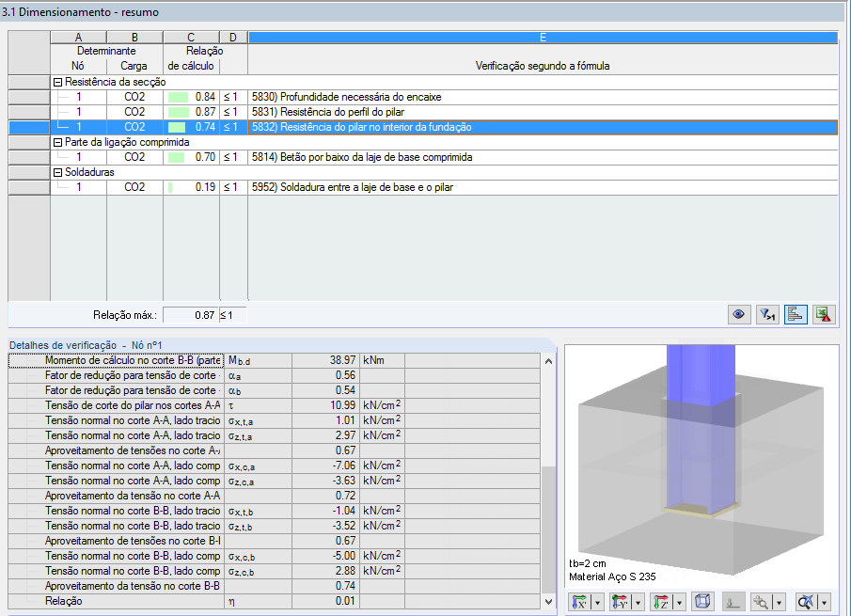This screenshot has width=851, height=616.
Task: Select Momento de cálculo no corte B-B row
Action: point(274,360)
